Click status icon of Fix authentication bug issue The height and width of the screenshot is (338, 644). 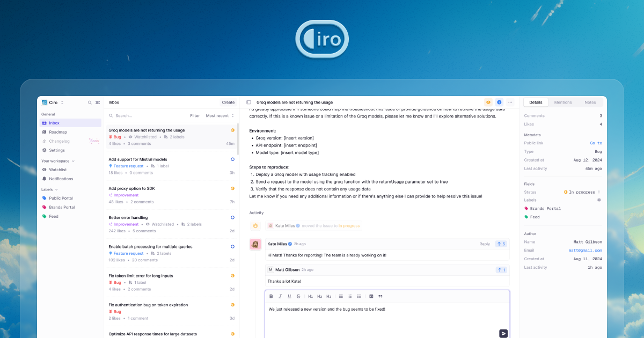coord(232,305)
